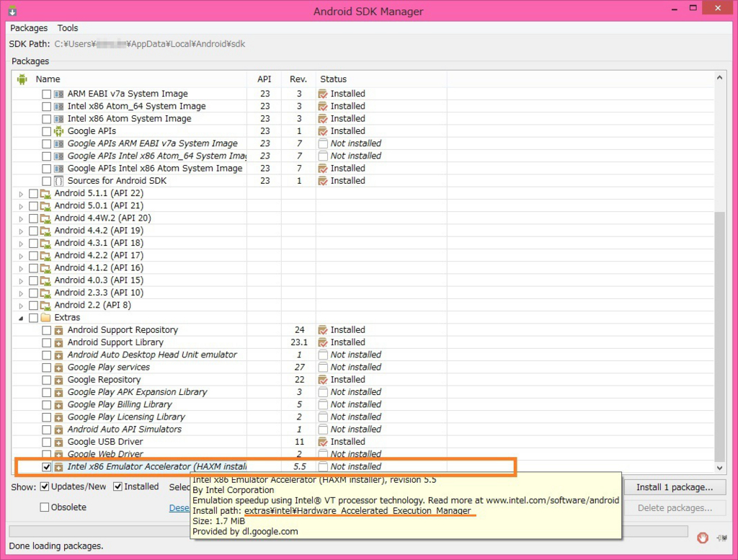Click the Sources for Android SDK icon
Image resolution: width=738 pixels, height=560 pixels.
[58, 181]
